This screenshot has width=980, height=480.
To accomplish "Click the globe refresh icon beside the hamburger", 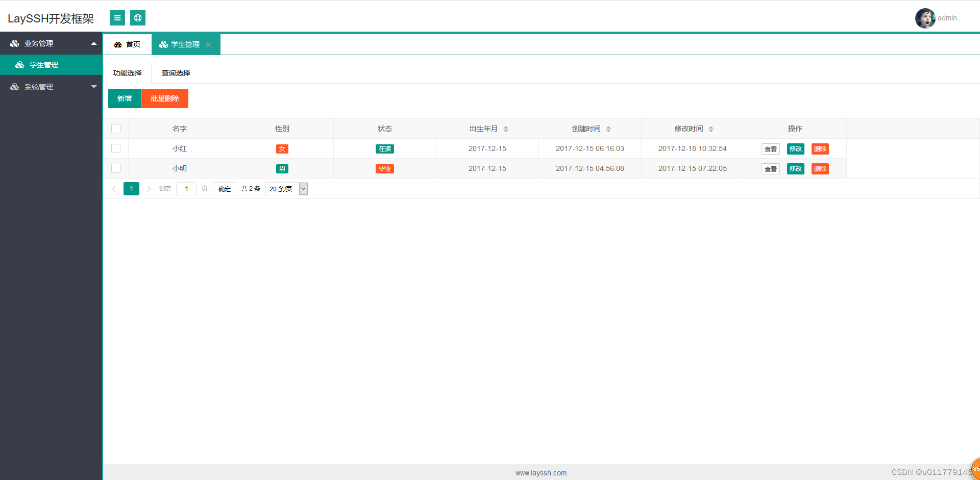I will [137, 17].
